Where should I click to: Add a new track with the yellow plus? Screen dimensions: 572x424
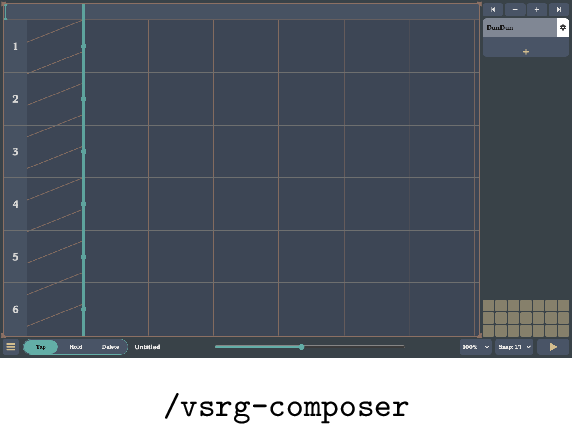[x=526, y=52]
